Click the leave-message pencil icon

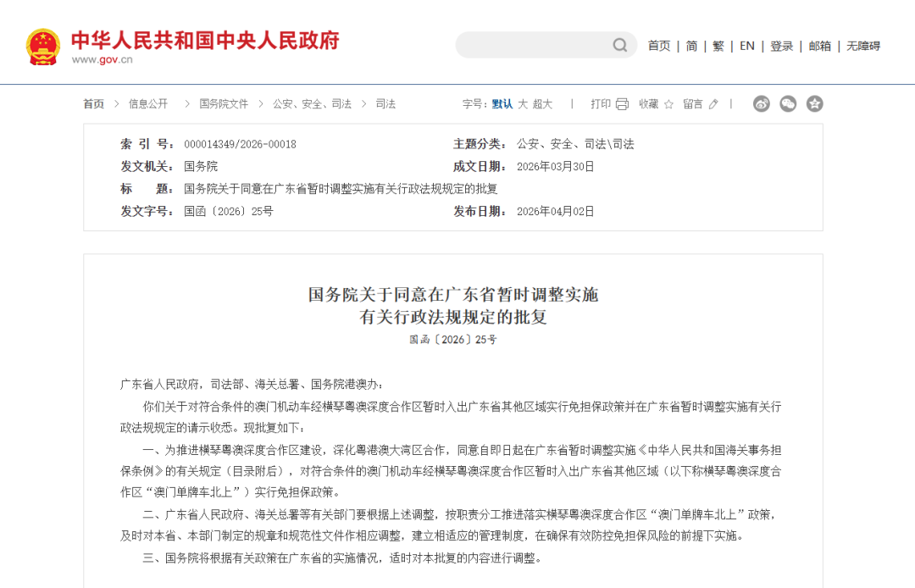(713, 104)
